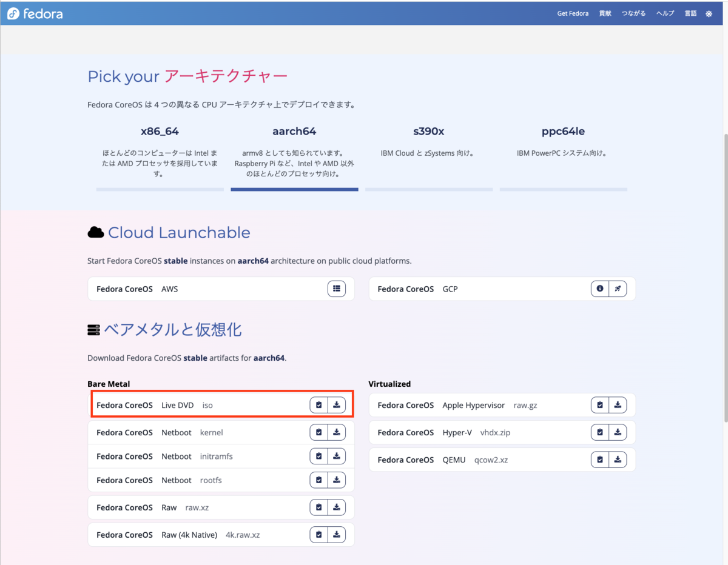Download Raw 4k Native image
The width and height of the screenshot is (728, 565).
tap(337, 535)
